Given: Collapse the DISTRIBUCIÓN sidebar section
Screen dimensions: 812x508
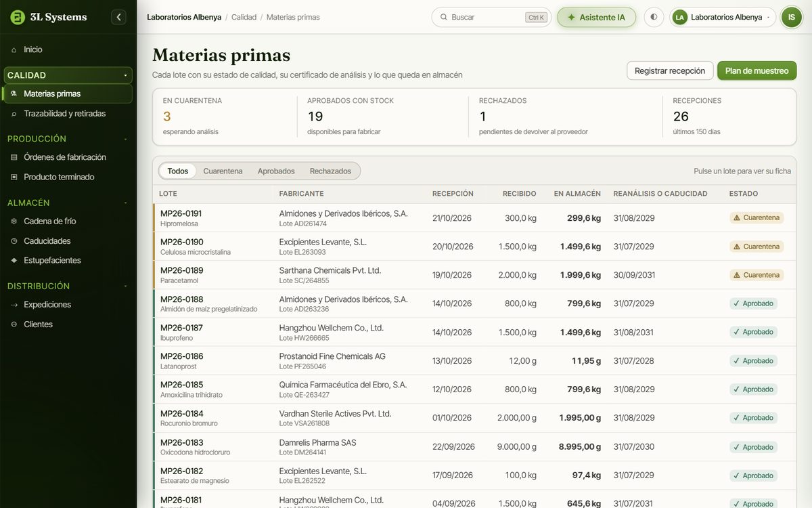Looking at the screenshot, I should click(68, 286).
